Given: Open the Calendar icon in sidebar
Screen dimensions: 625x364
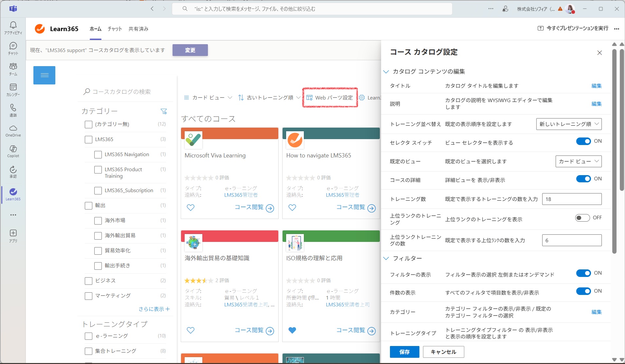Looking at the screenshot, I should (x=13, y=90).
